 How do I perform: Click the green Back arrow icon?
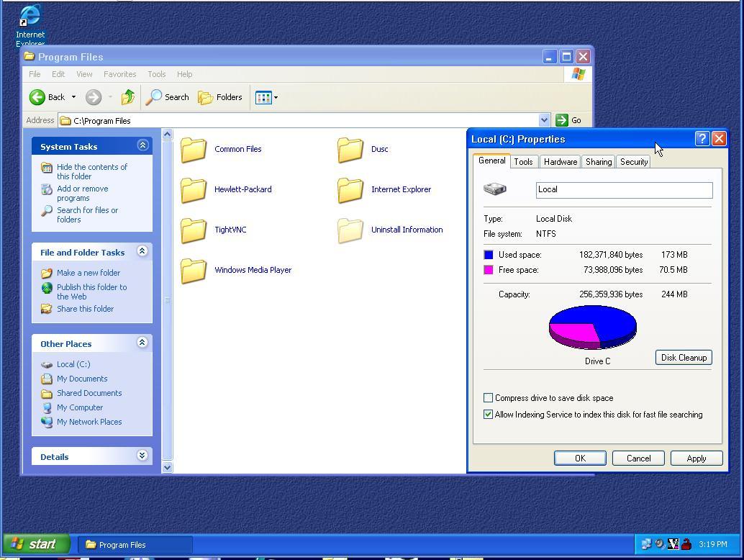point(37,97)
